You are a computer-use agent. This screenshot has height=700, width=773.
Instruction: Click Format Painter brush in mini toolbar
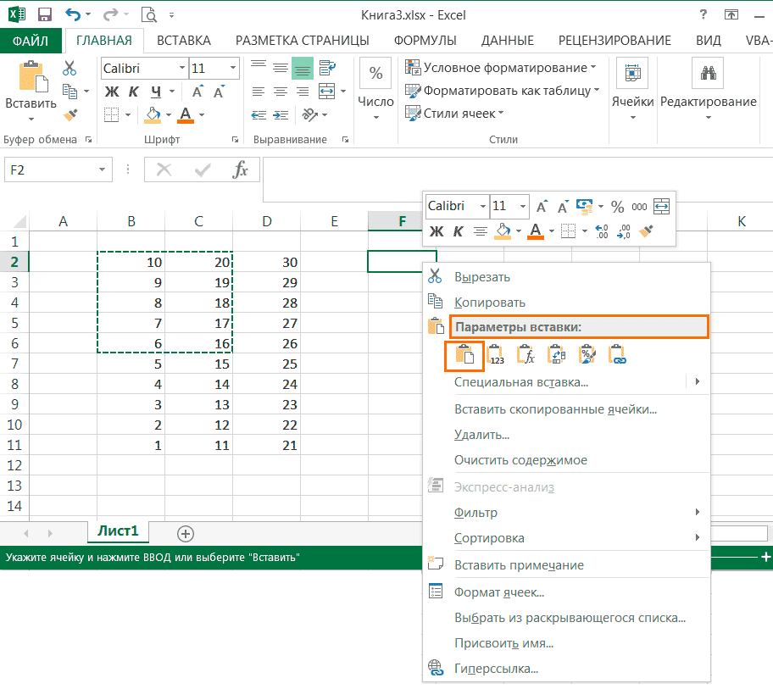click(x=647, y=231)
